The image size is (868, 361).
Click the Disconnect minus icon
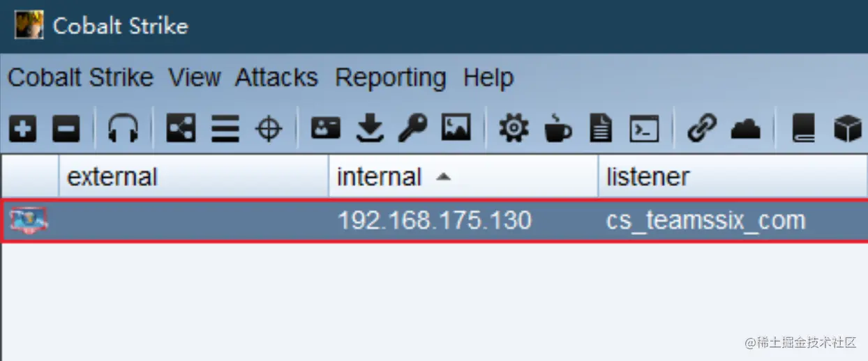coord(66,129)
